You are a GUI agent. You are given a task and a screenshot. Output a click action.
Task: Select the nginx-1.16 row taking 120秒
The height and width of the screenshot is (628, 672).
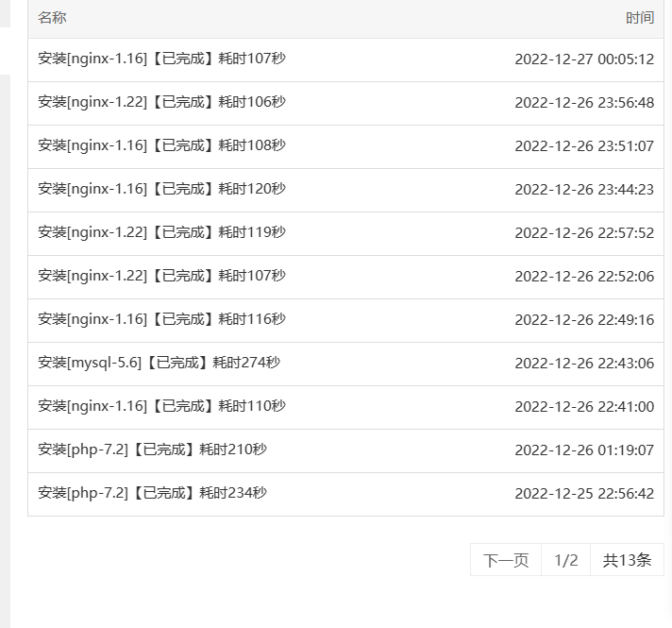345,190
